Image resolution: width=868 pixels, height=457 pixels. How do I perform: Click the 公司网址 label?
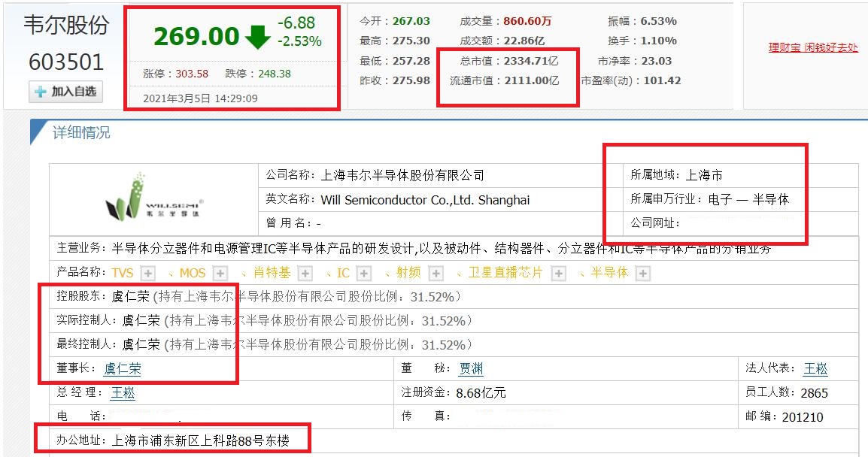click(655, 223)
